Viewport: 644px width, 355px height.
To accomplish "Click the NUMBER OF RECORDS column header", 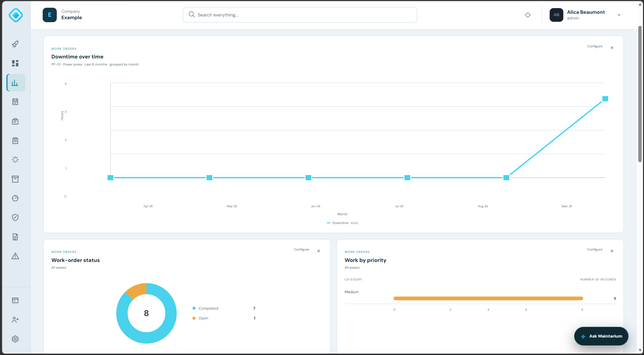I will [598, 279].
